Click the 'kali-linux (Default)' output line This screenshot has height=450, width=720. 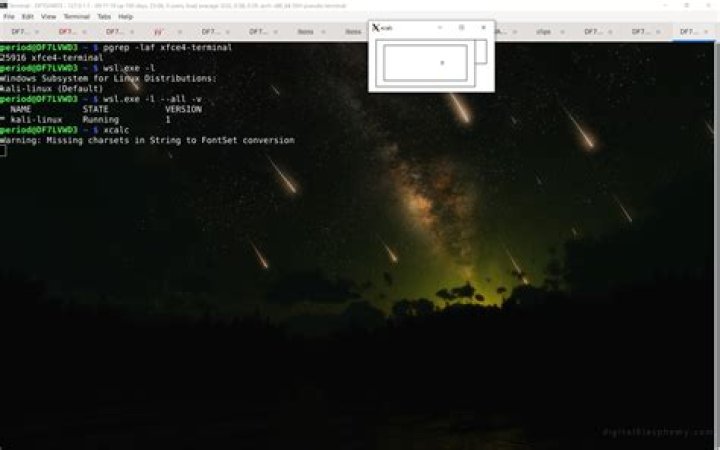51,89
